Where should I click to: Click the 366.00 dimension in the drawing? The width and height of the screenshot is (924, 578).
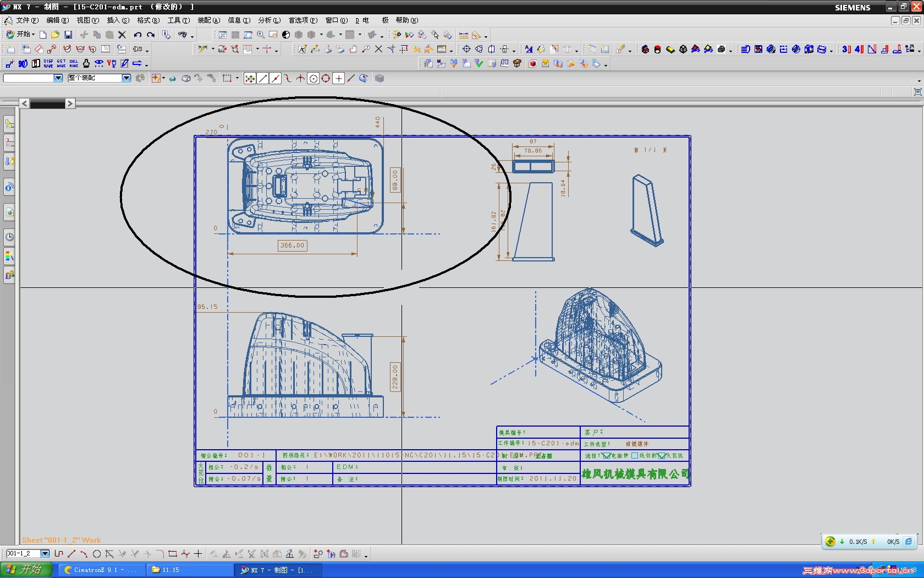[292, 246]
